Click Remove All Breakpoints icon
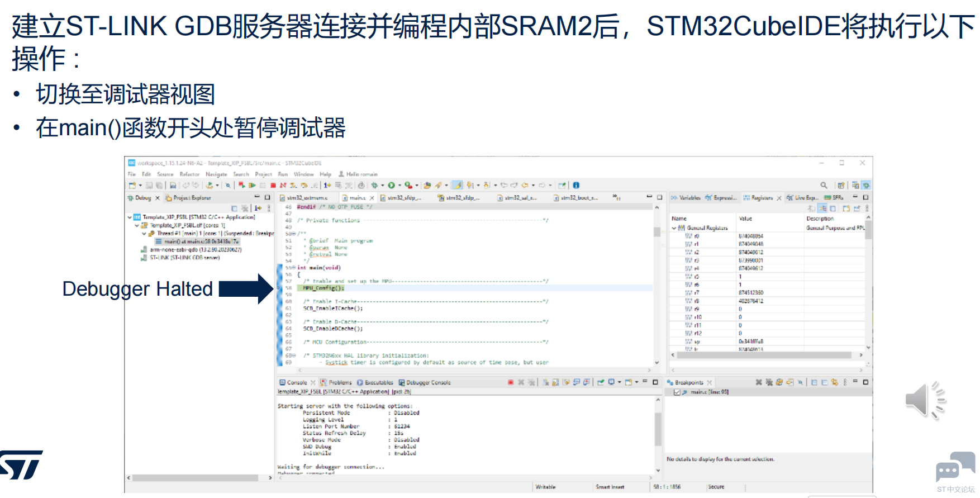Screen dimensions: 980x498 (x=769, y=382)
